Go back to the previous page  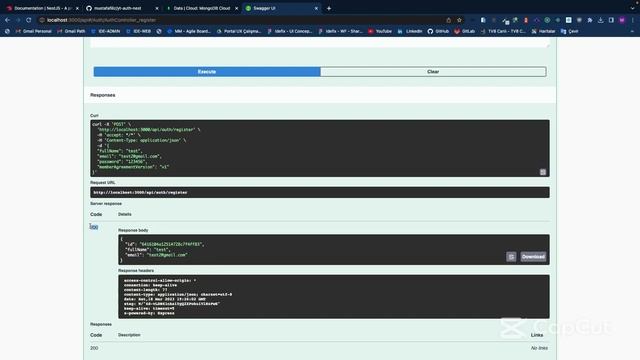pyautogui.click(x=8, y=20)
